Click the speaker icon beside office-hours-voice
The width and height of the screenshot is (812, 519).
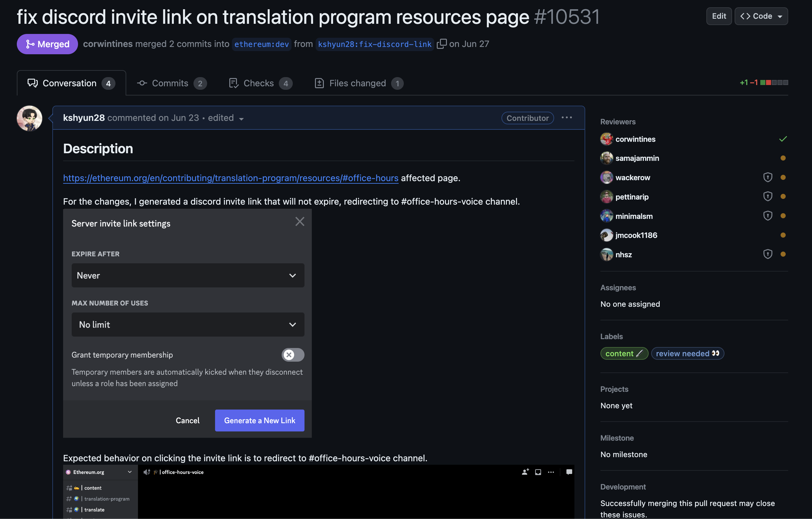coord(147,472)
